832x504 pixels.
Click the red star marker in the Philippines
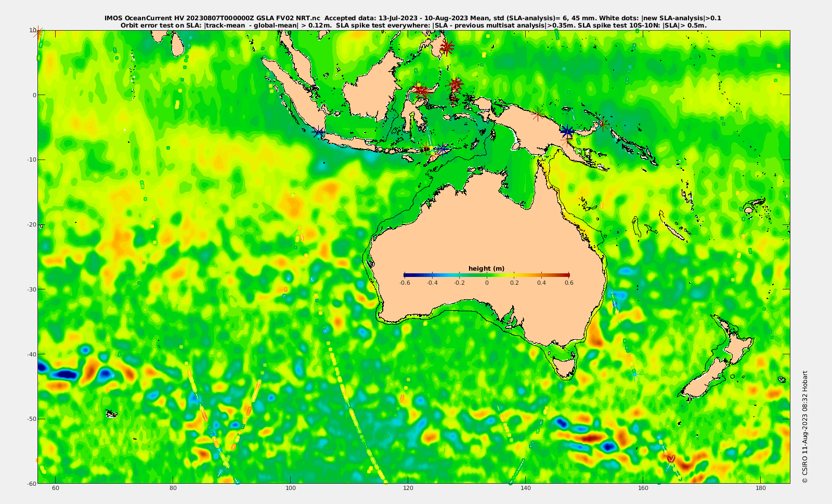[x=447, y=47]
